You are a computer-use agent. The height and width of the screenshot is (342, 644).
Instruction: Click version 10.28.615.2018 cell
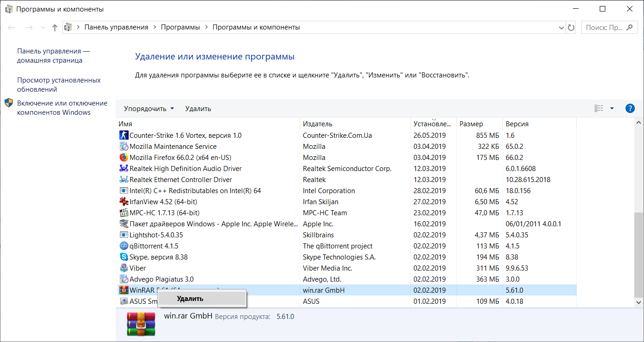[x=528, y=180]
